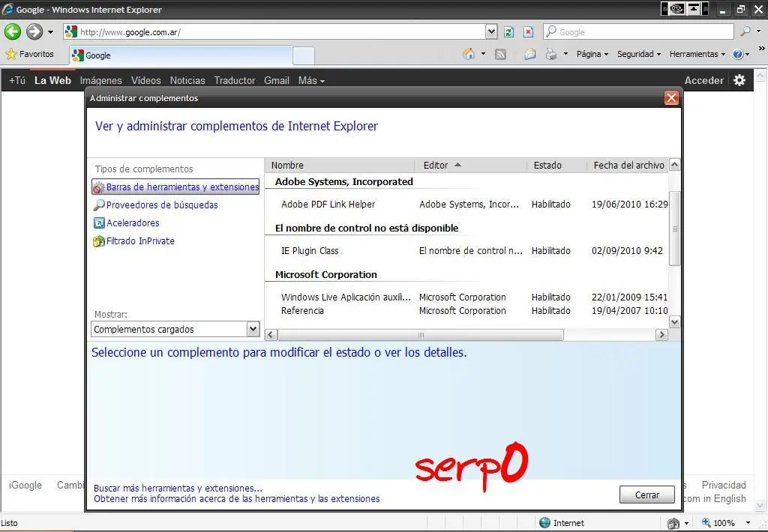
Task: Select the Google browser tab
Action: click(181, 55)
